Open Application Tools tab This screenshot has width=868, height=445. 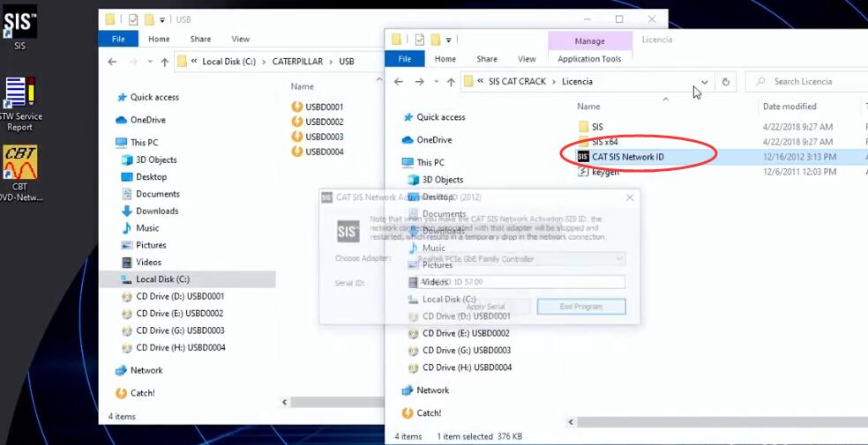point(589,59)
